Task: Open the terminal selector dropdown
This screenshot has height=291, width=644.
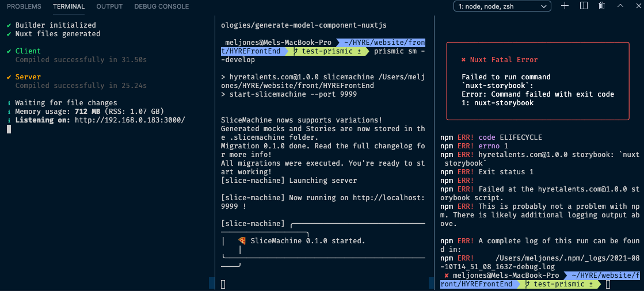Action: coord(502,6)
